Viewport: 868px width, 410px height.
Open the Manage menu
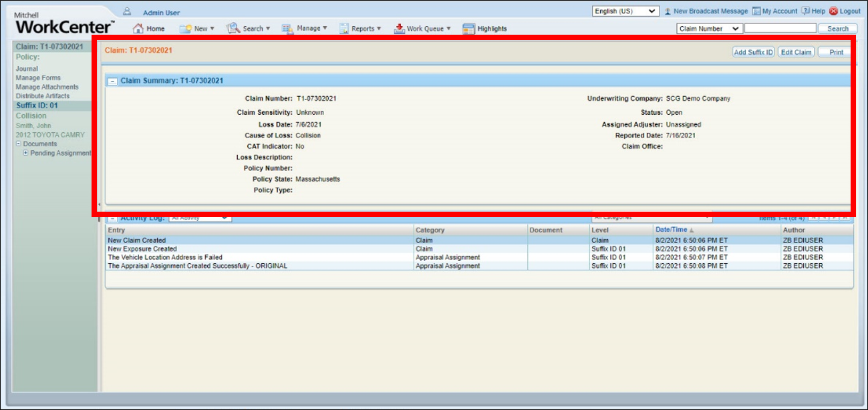pos(305,29)
